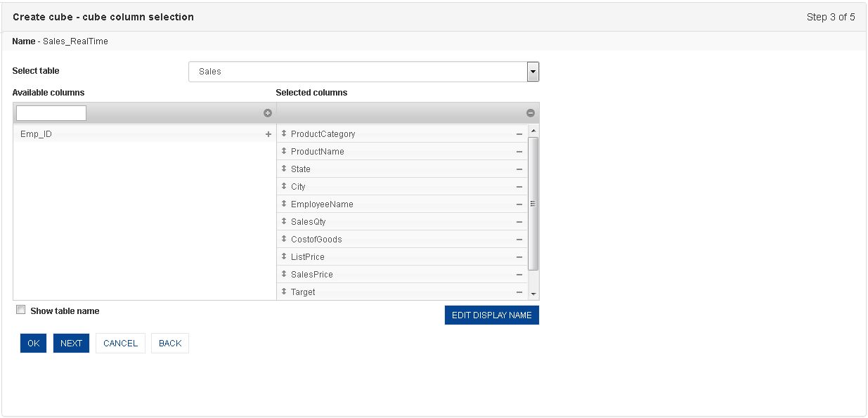The width and height of the screenshot is (868, 418).
Task: Click sort handle beside ListPrice
Action: pyautogui.click(x=284, y=256)
